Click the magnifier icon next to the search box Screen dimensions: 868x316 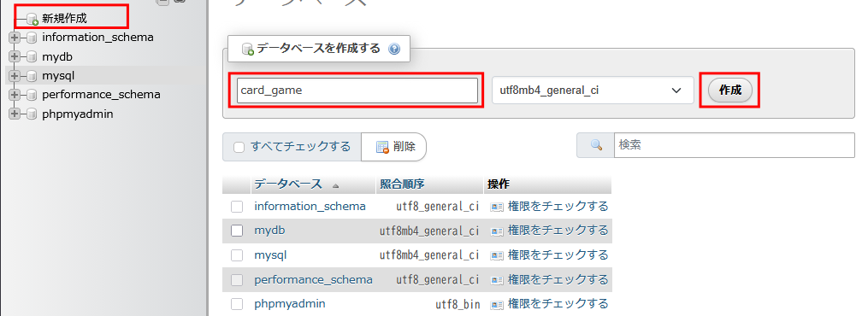(x=596, y=145)
